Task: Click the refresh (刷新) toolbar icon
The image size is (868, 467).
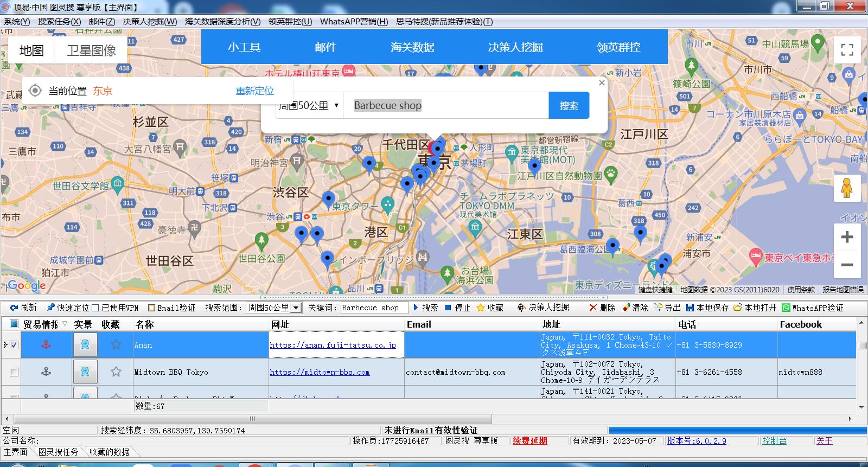Action: coord(14,308)
